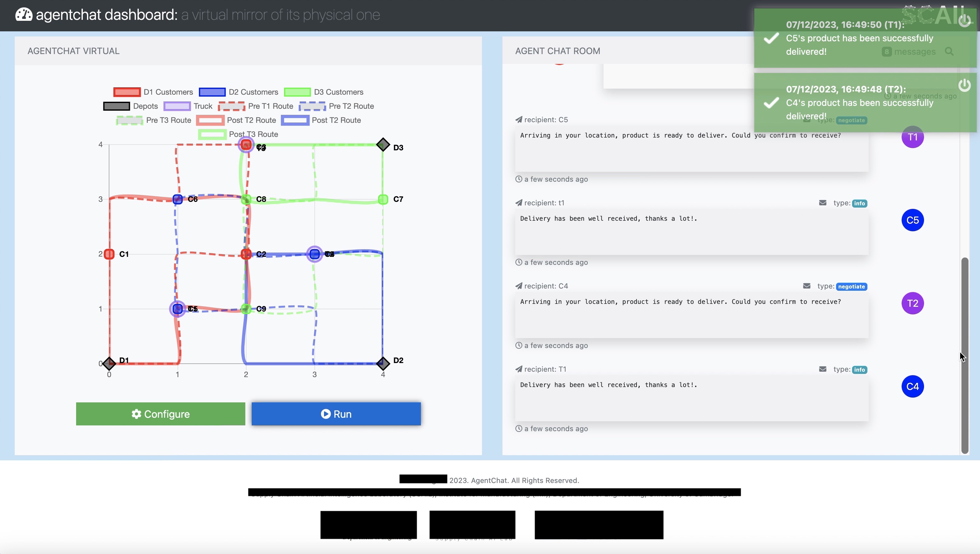980x554 pixels.
Task: Click the T2 purple avatar circle
Action: [912, 303]
